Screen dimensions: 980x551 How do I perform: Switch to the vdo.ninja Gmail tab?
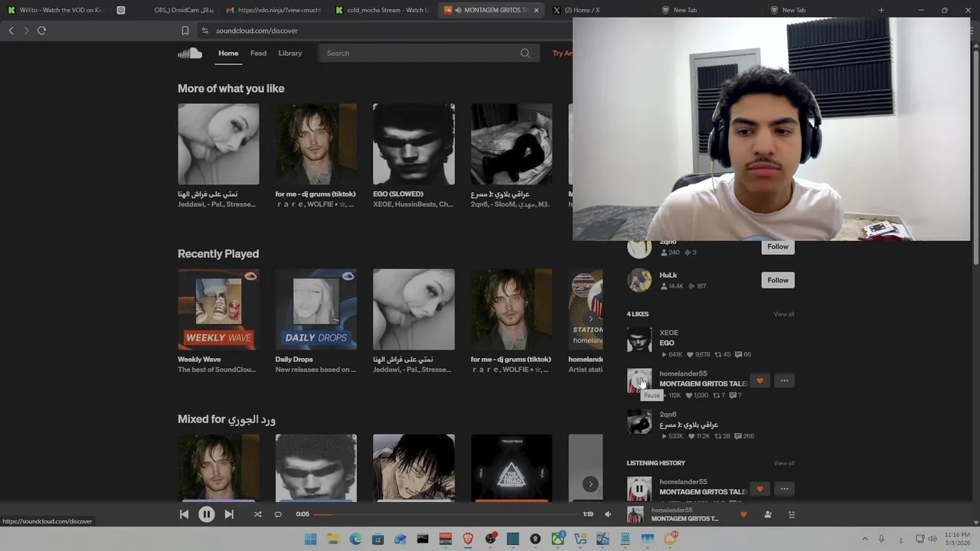coord(274,10)
